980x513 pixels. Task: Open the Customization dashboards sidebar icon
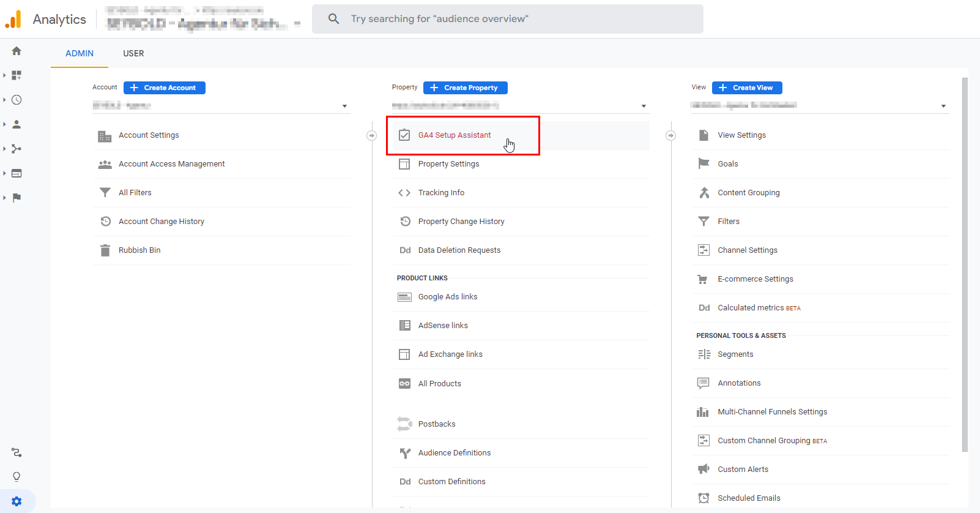click(17, 75)
